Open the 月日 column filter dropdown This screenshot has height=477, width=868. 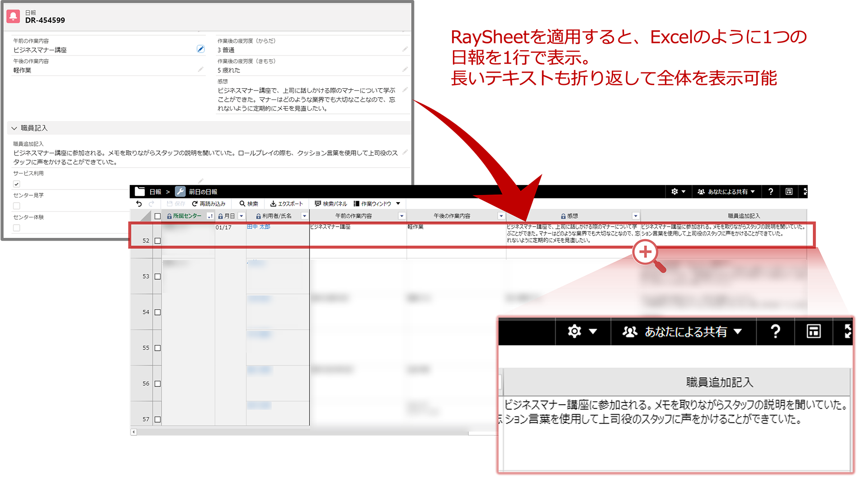pyautogui.click(x=241, y=216)
